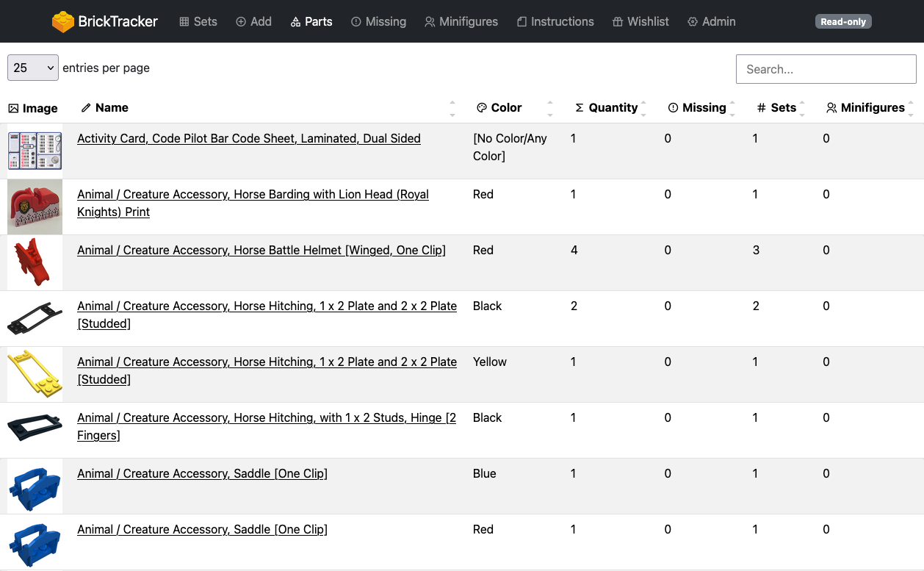This screenshot has height=571, width=924.
Task: Open the Admin settings page
Action: click(711, 21)
